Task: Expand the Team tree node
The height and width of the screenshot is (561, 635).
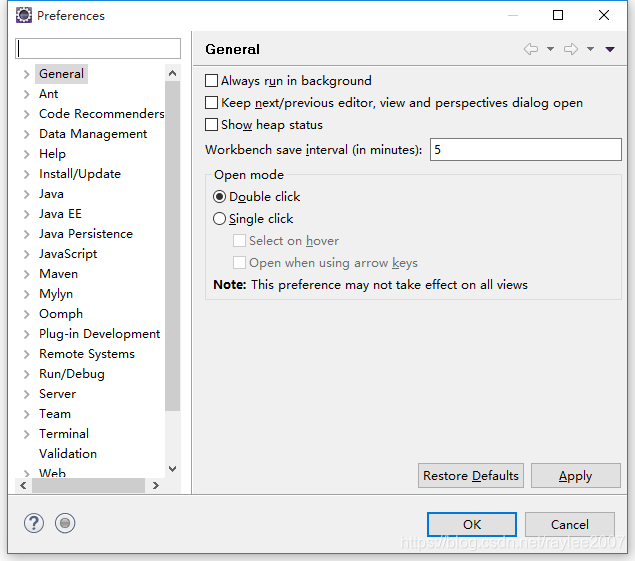Action: pos(26,414)
